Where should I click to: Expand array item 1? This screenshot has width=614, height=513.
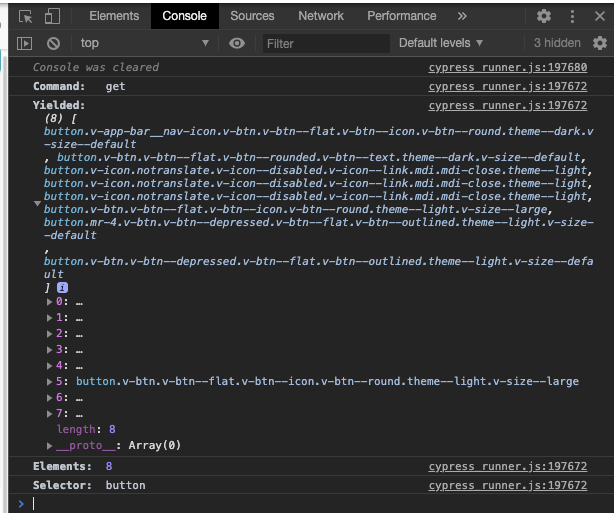(x=49, y=318)
